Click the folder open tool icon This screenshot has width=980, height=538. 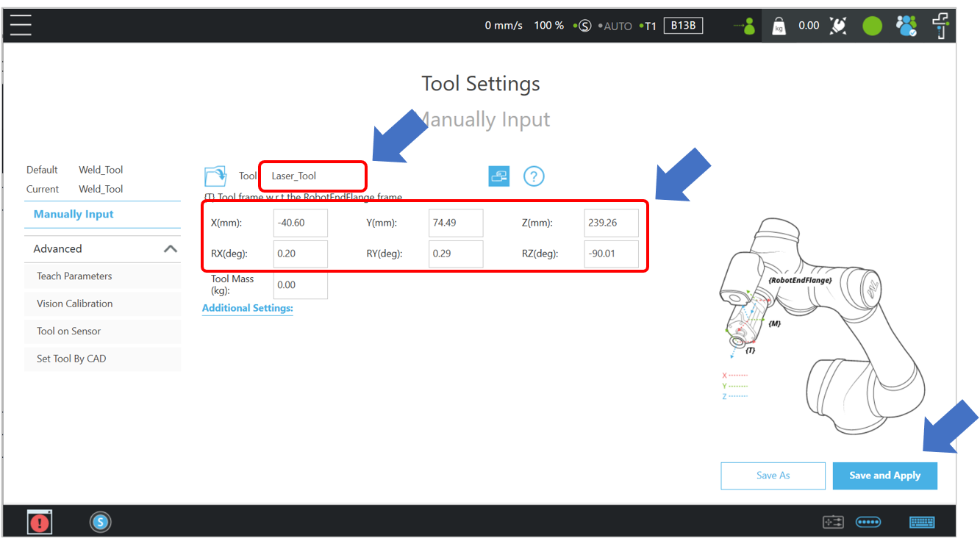(x=215, y=176)
